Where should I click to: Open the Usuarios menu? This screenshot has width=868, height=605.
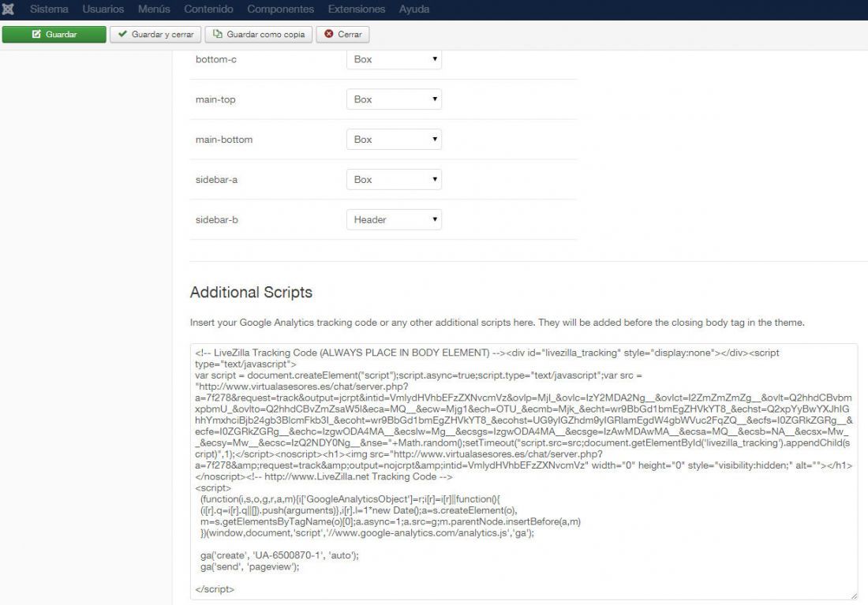point(103,9)
